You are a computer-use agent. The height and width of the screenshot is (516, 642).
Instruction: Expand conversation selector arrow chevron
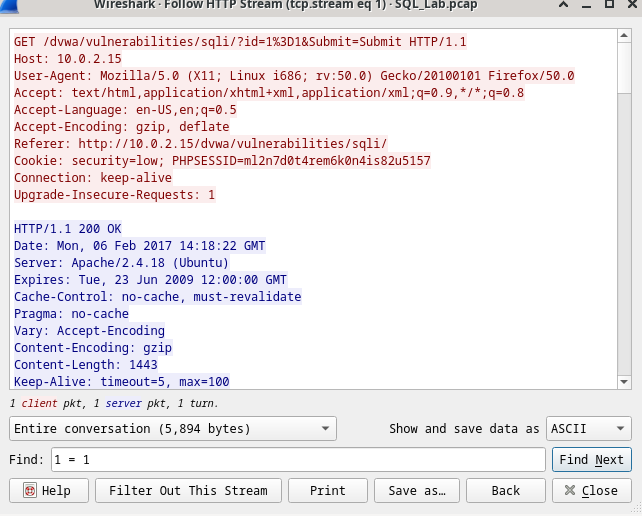pos(326,429)
